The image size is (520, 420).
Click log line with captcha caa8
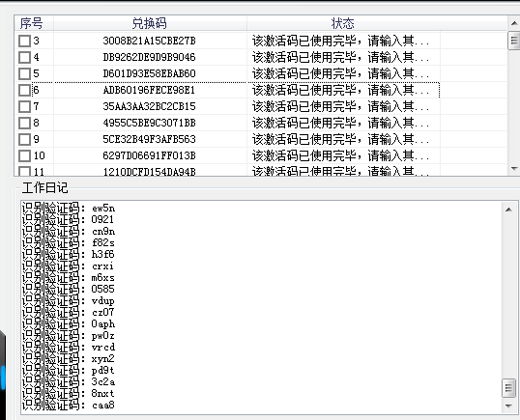pos(69,406)
